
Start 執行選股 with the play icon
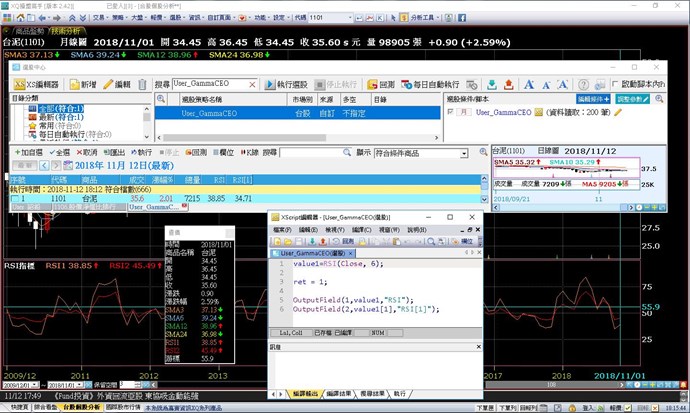coord(270,86)
